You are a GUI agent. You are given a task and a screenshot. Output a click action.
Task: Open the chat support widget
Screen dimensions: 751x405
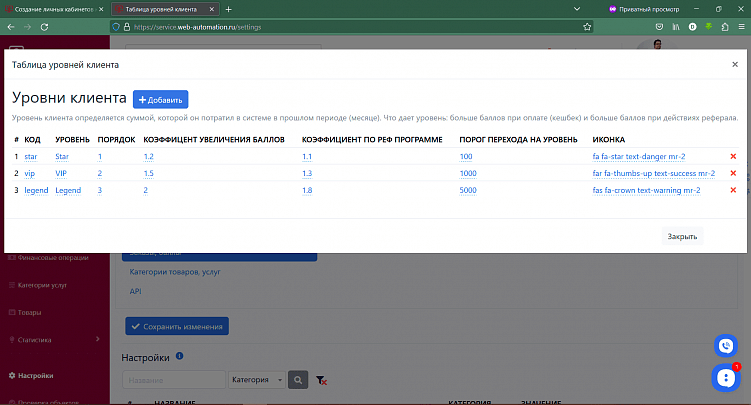point(726,378)
